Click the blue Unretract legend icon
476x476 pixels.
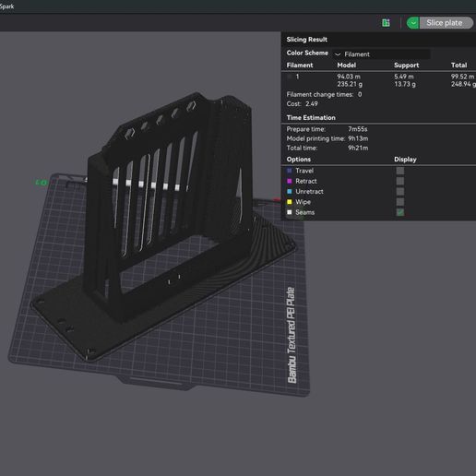click(290, 192)
